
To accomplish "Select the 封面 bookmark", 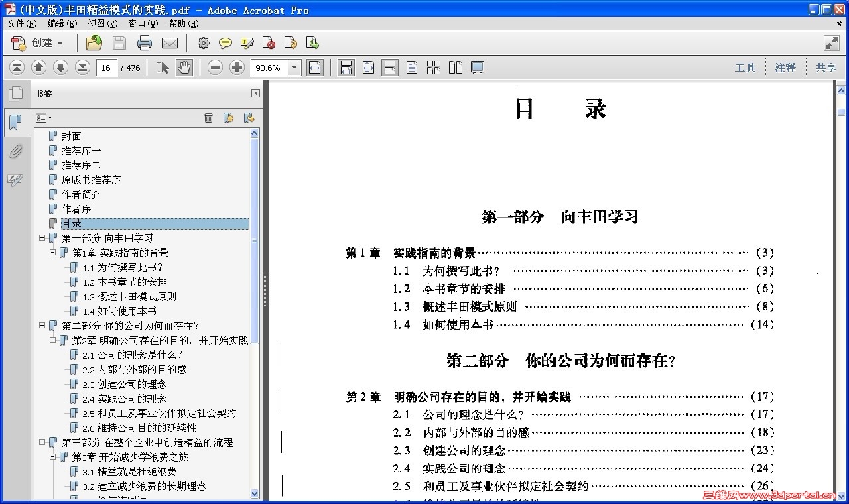I will (x=72, y=136).
